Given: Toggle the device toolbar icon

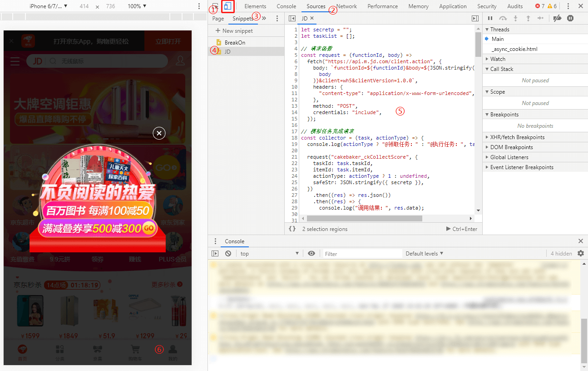Looking at the screenshot, I should coord(228,6).
